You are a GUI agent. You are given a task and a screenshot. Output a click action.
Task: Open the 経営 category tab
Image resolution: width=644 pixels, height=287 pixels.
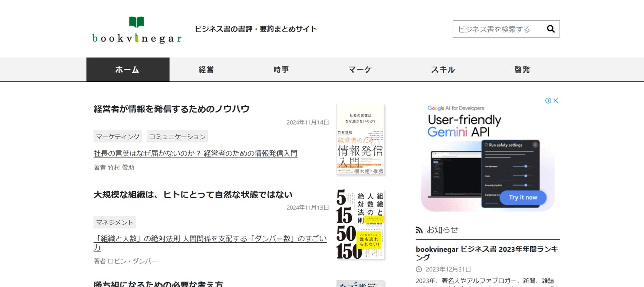tap(206, 69)
